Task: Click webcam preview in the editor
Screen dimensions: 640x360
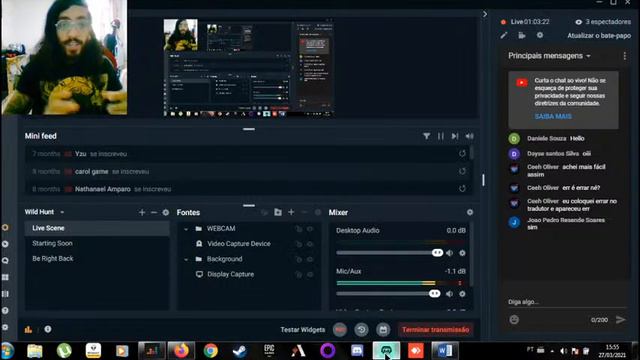Action: point(180,35)
